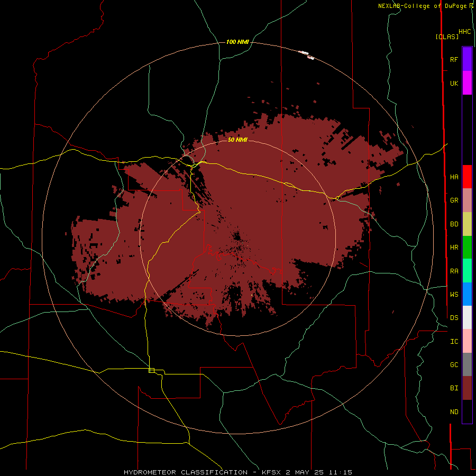
Task: Click the ND legend label
Action: point(454,412)
